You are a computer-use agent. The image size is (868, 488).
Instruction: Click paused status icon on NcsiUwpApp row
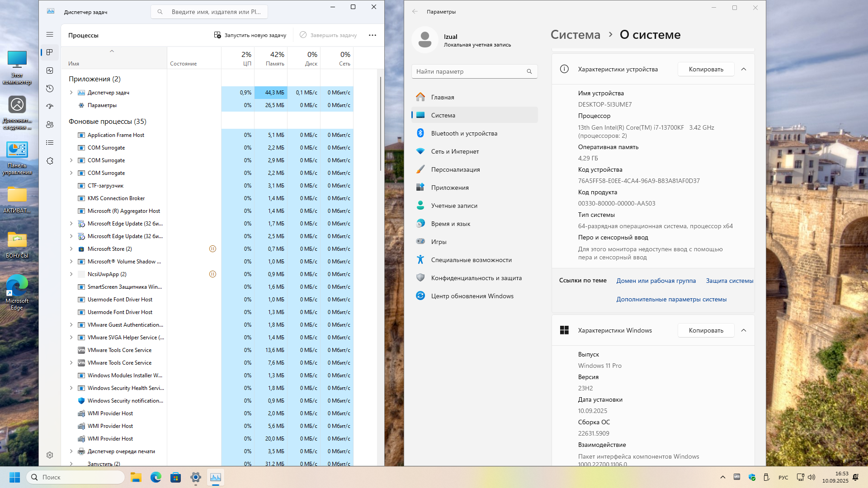point(212,274)
